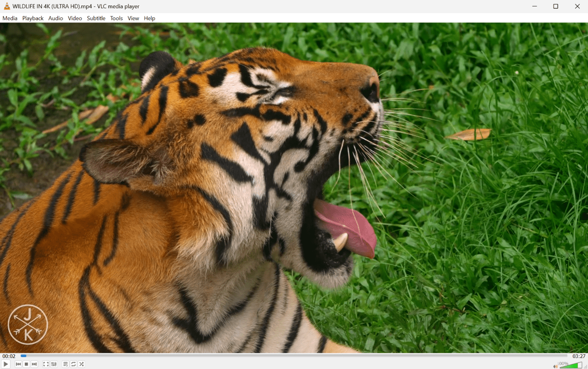
Task: Skip to the next media item
Action: click(x=34, y=364)
